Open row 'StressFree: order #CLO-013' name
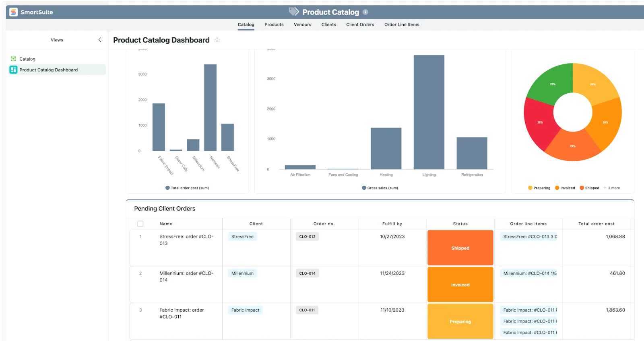The height and width of the screenshot is (341, 644). (x=186, y=240)
